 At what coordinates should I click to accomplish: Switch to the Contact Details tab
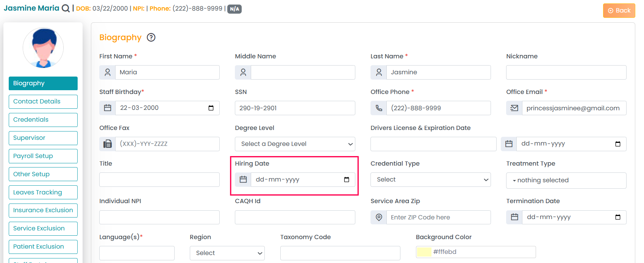point(43,102)
